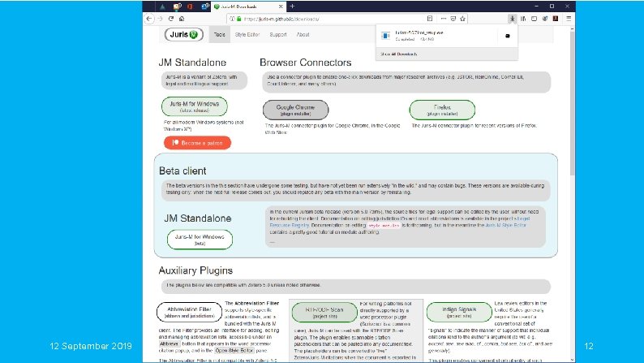Open the Style Editor nav item
This screenshot has height=363, width=644.
click(247, 35)
